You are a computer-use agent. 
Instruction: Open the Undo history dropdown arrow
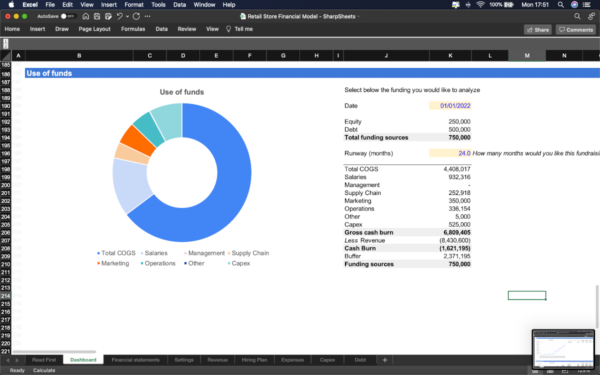coord(127,16)
